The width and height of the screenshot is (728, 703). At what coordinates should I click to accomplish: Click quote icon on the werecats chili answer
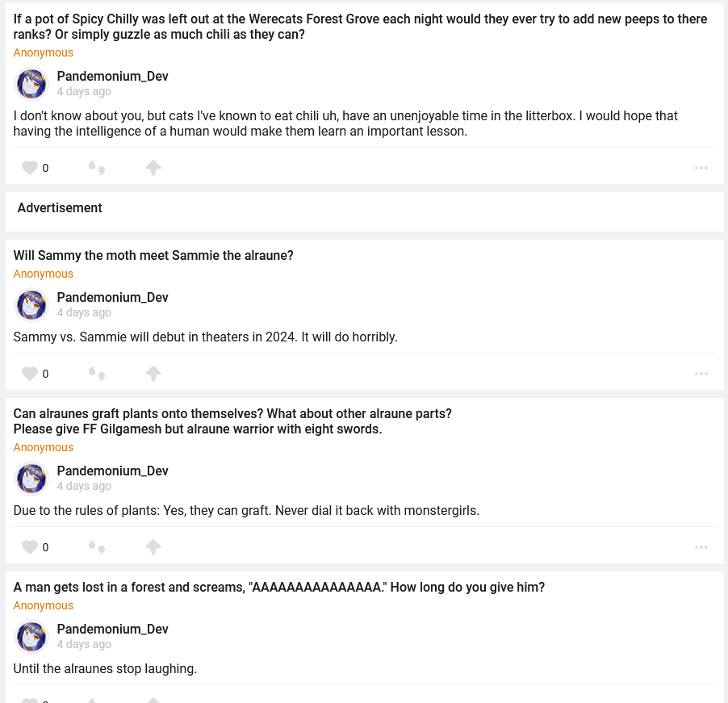click(97, 168)
